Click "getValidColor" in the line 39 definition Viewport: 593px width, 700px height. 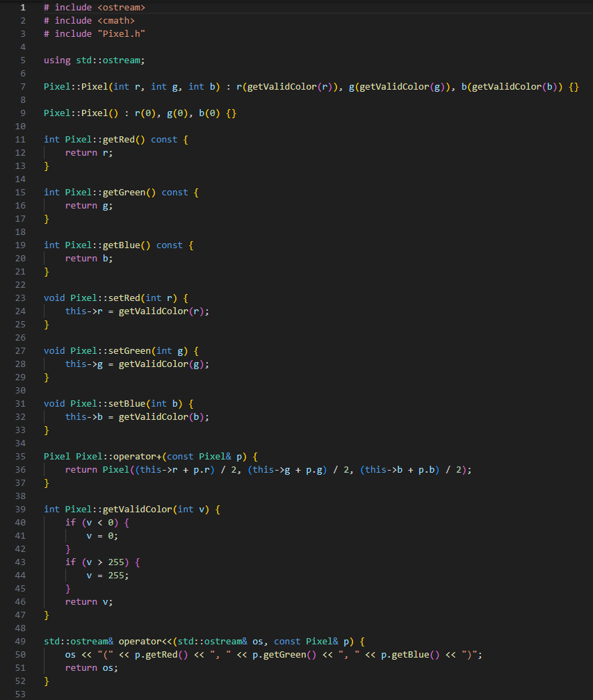coord(138,510)
